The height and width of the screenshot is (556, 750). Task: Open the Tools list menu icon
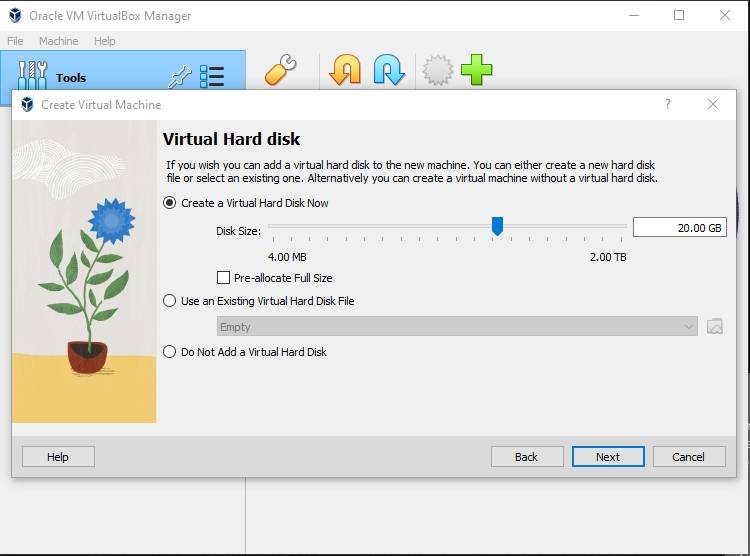tap(212, 77)
